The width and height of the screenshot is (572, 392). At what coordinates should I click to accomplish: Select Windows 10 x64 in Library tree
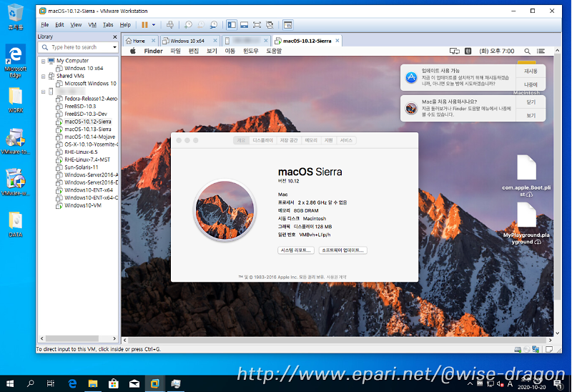(84, 68)
